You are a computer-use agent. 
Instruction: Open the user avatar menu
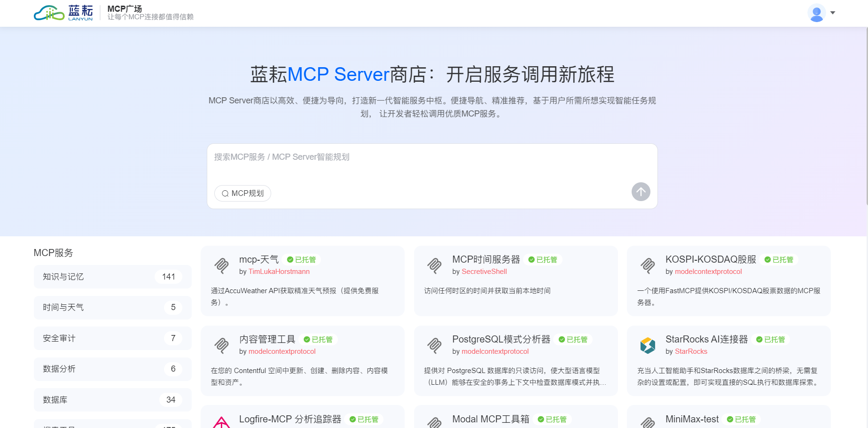point(816,13)
